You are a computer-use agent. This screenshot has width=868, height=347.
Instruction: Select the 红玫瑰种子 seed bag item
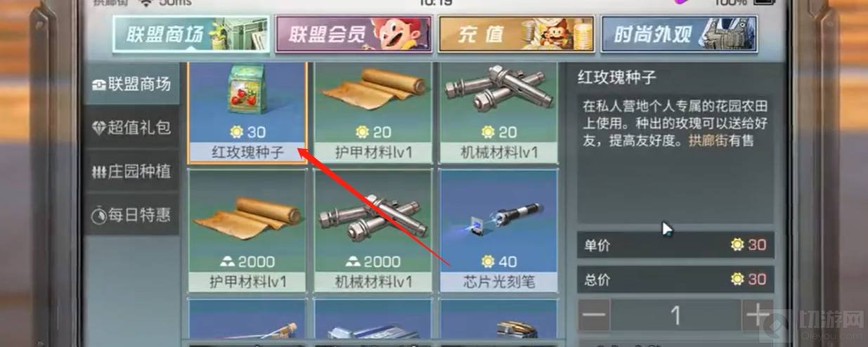pyautogui.click(x=247, y=112)
